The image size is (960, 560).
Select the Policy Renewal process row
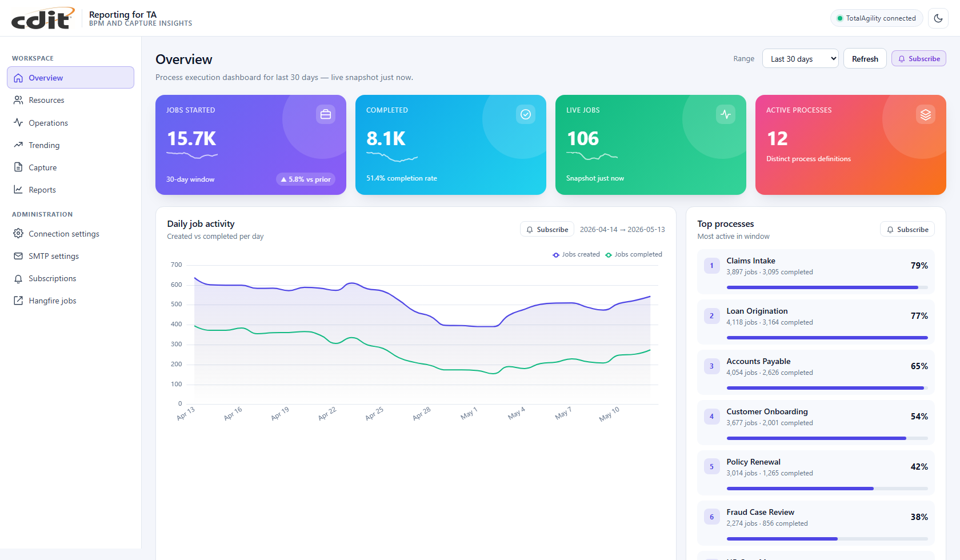[815, 473]
